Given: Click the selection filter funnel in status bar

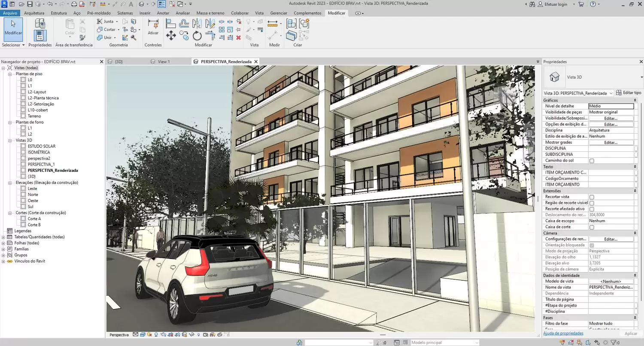Looking at the screenshot, I should pos(614,343).
